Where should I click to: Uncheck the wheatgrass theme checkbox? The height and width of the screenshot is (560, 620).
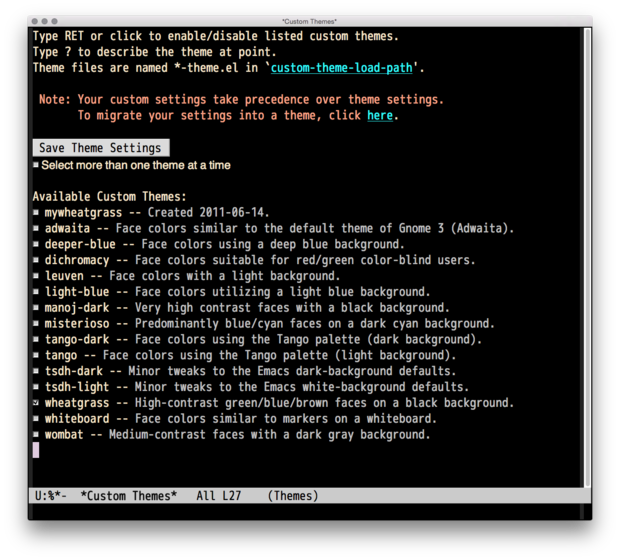pyautogui.click(x=36, y=403)
